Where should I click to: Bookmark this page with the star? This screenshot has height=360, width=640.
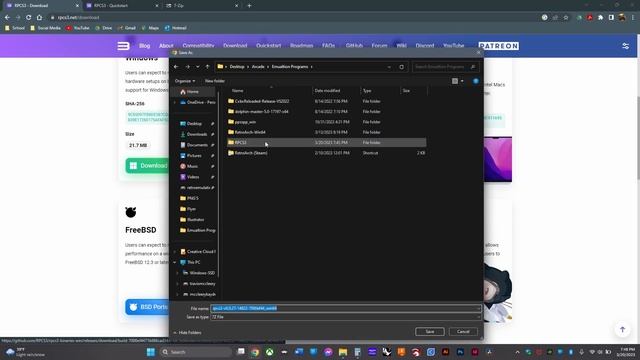point(566,18)
